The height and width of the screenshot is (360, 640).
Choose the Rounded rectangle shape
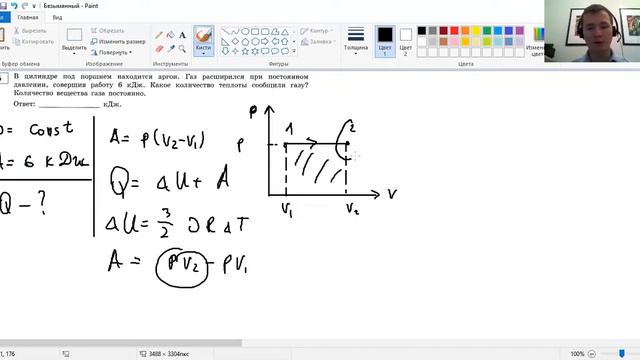pos(265,31)
